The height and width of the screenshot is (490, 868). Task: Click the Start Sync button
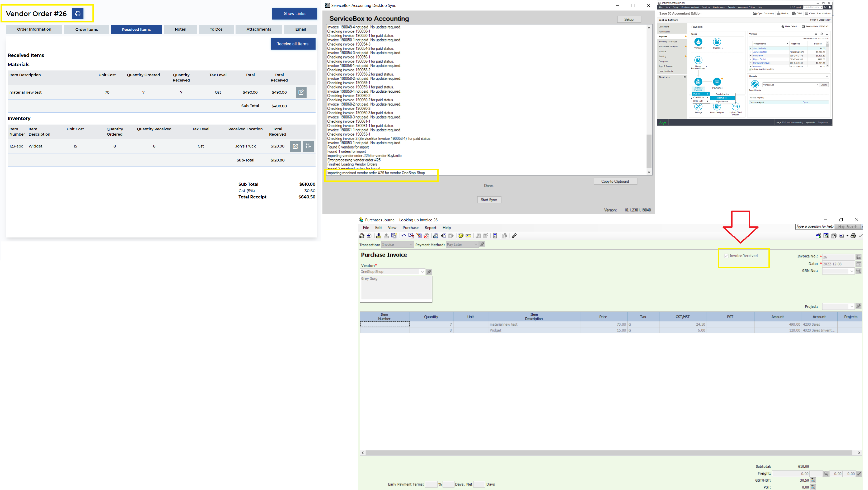click(489, 200)
